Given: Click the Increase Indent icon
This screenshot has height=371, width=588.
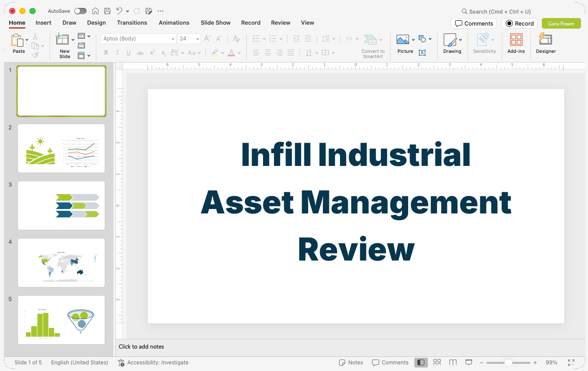Looking at the screenshot, I should tap(308, 39).
